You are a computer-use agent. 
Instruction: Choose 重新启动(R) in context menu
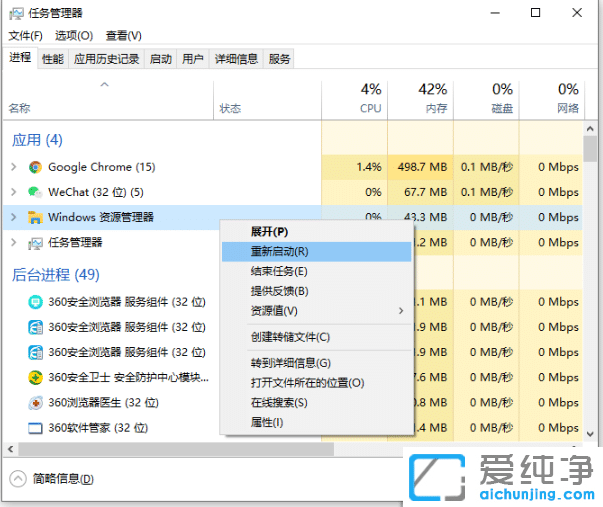[x=316, y=252]
